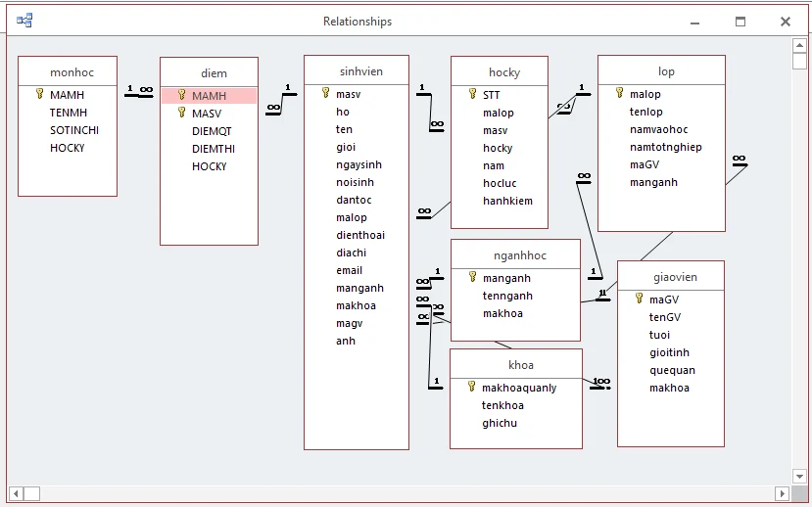Select the highlighted MAMH field in diem table
Screen dimensions: 812x507
click(209, 96)
